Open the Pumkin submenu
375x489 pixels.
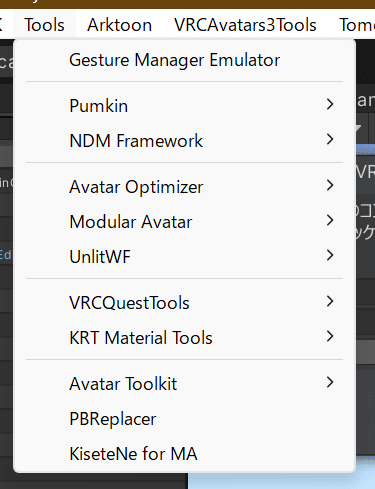pos(184,106)
